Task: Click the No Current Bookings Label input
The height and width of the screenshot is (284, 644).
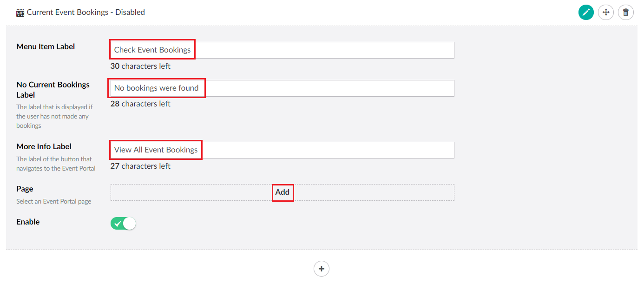Action: pyautogui.click(x=282, y=88)
